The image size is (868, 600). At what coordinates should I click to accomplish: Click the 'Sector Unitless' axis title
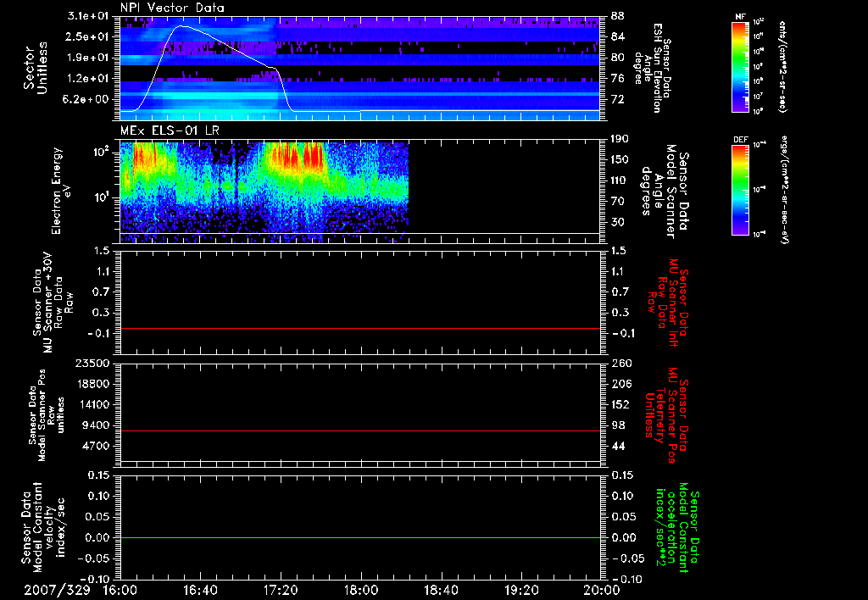(36, 68)
